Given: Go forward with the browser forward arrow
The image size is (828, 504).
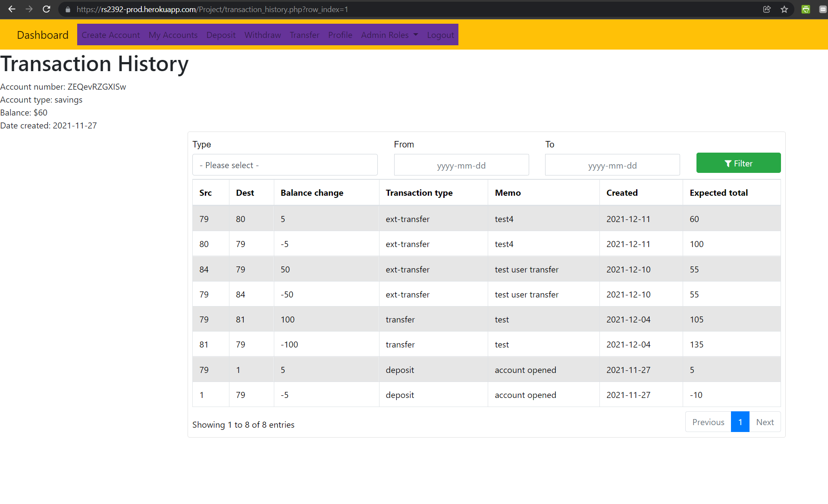Looking at the screenshot, I should (x=29, y=9).
